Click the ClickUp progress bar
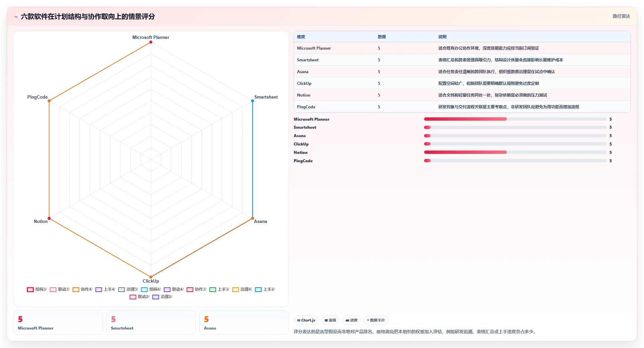 pyautogui.click(x=515, y=144)
